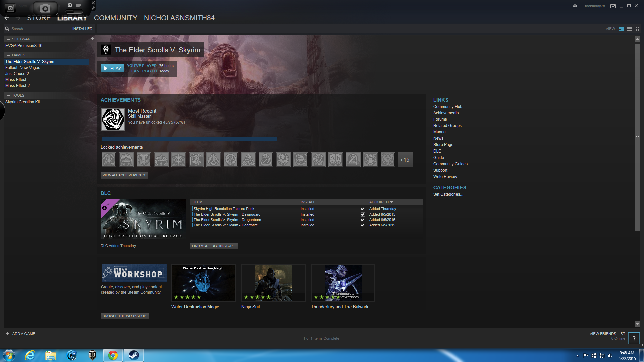This screenshot has width=644, height=362.
Task: Click the Steam taskbar icon
Action: pos(134,355)
